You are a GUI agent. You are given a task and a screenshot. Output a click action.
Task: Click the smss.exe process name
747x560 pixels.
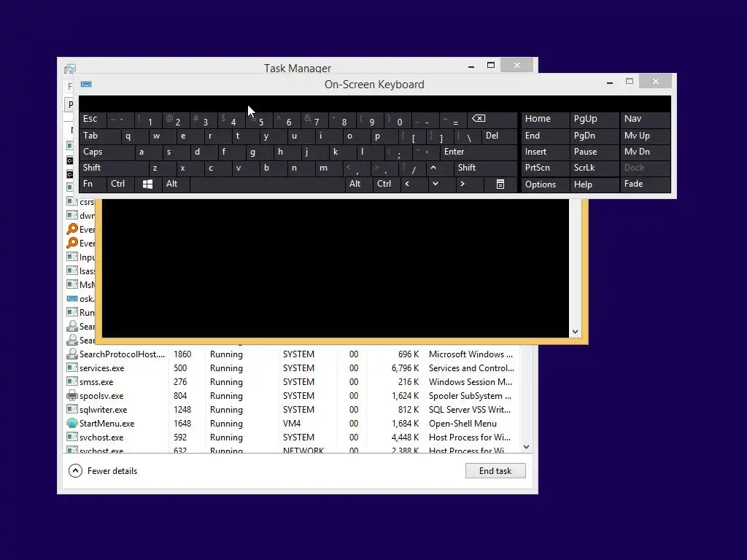coord(96,382)
